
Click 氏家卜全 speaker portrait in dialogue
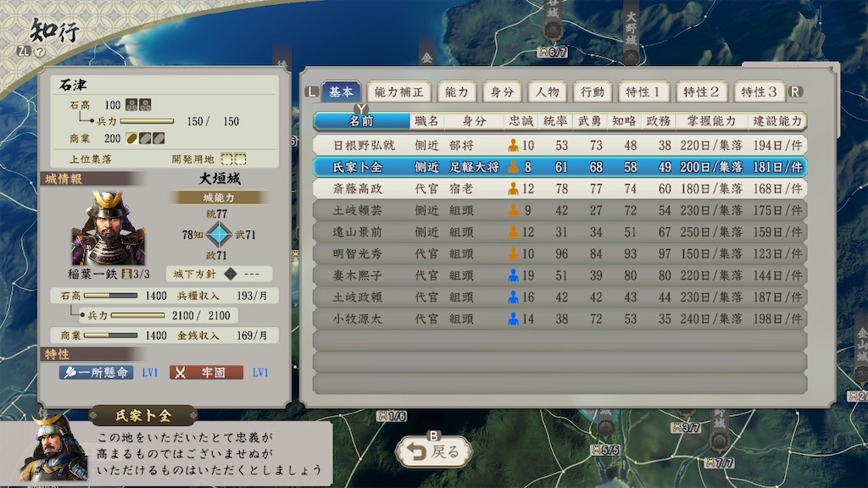(x=53, y=447)
